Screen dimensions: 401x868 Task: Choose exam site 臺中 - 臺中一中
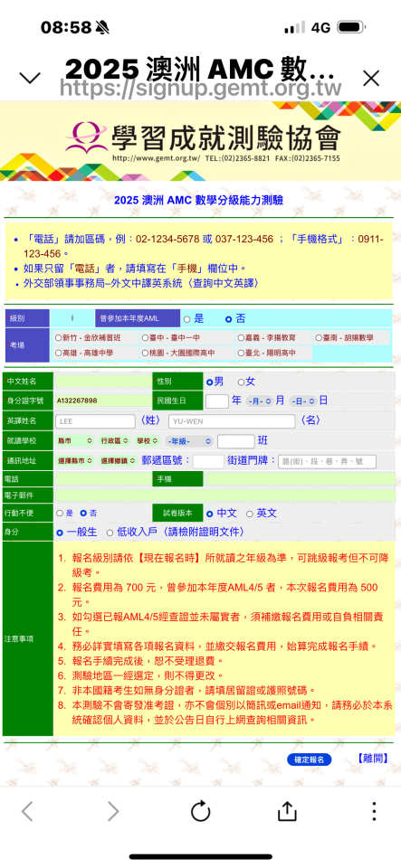click(x=145, y=337)
